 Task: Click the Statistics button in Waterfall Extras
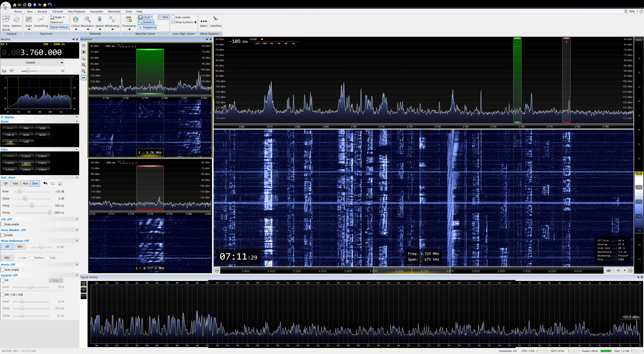pos(147,22)
